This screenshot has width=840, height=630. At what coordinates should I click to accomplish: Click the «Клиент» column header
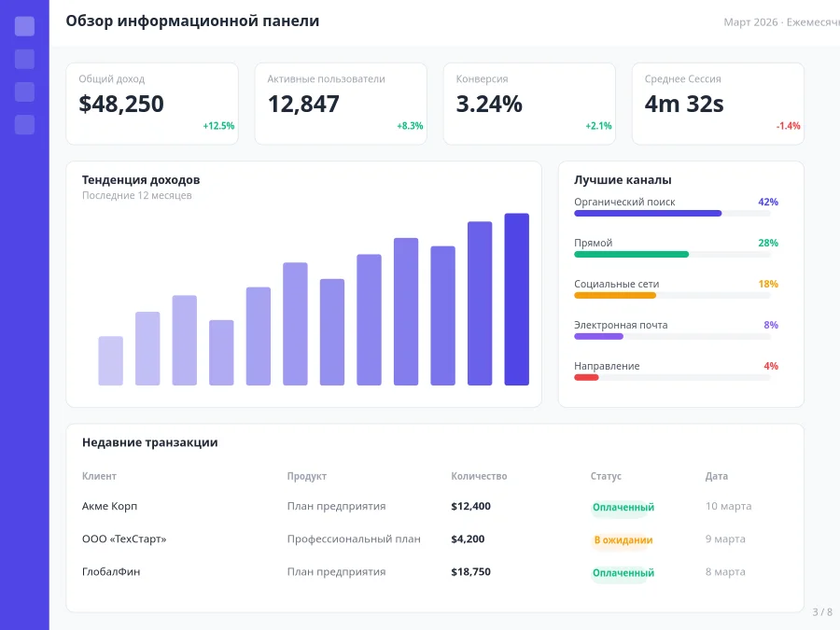[x=99, y=476]
